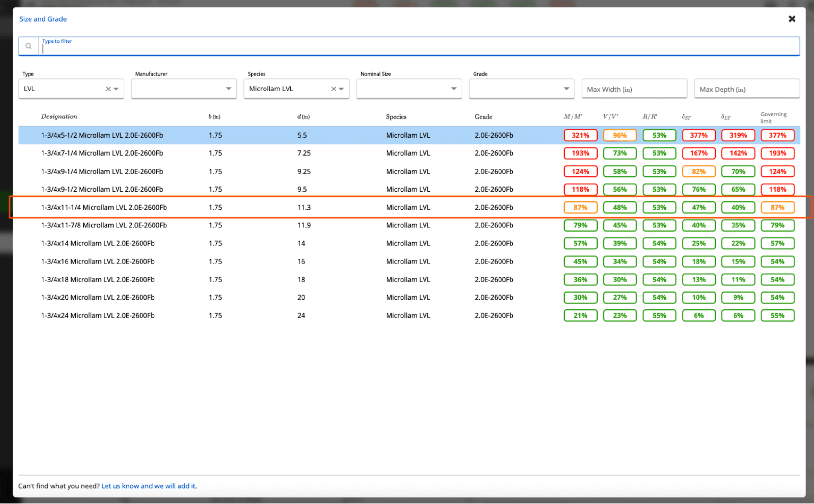Open the 'Let us know and we will add it' link
Screen dimensions: 814x504
(x=148, y=486)
